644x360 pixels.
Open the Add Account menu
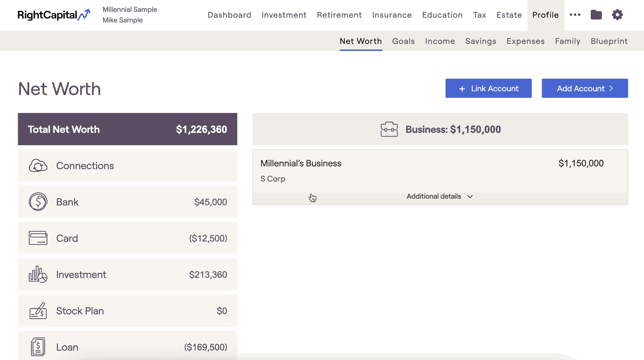pos(584,88)
